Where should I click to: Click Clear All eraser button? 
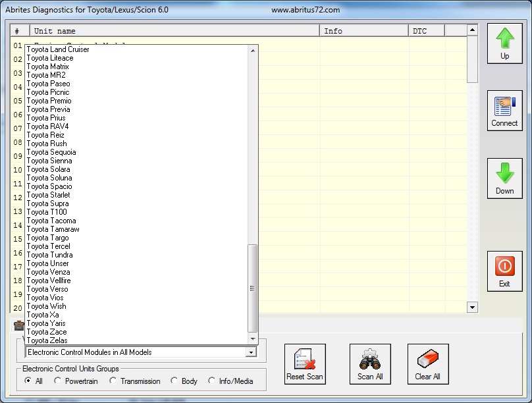click(x=428, y=364)
